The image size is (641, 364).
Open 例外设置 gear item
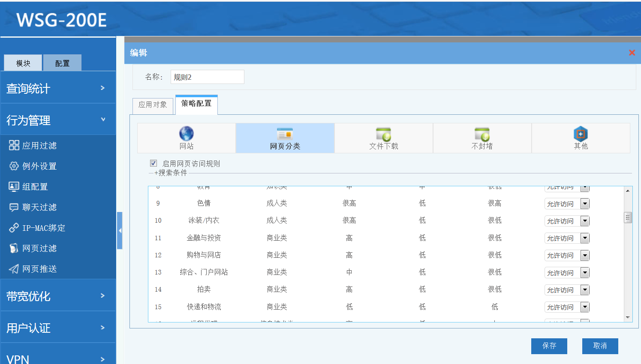tap(39, 166)
